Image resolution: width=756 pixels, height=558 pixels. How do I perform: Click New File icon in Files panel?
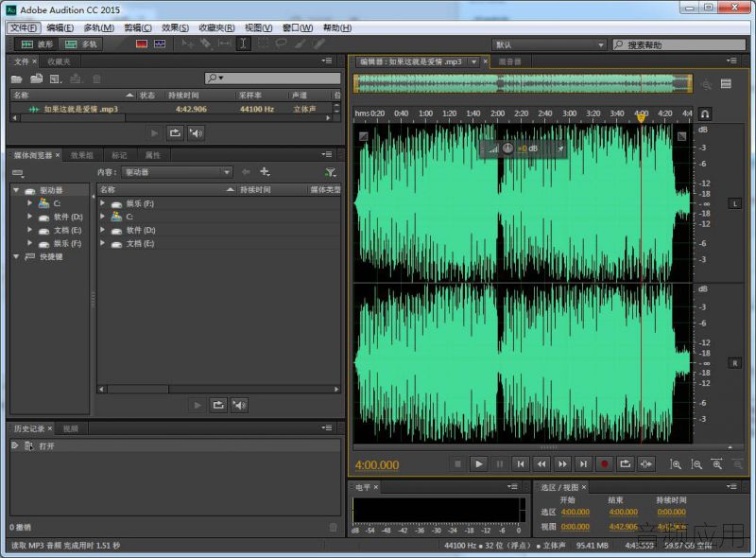coord(56,78)
